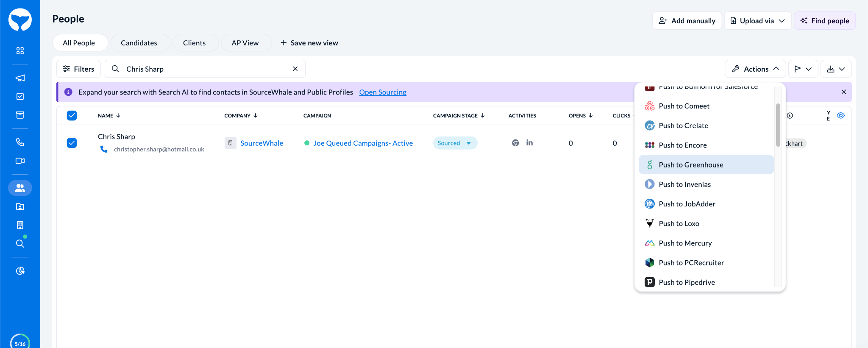Click the SourceWhale whale logo
This screenshot has width=868, height=348.
click(x=20, y=19)
